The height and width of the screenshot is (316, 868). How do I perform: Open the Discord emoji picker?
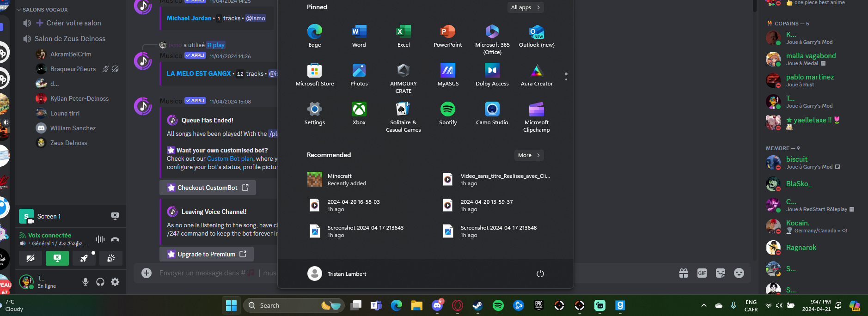[739, 273]
